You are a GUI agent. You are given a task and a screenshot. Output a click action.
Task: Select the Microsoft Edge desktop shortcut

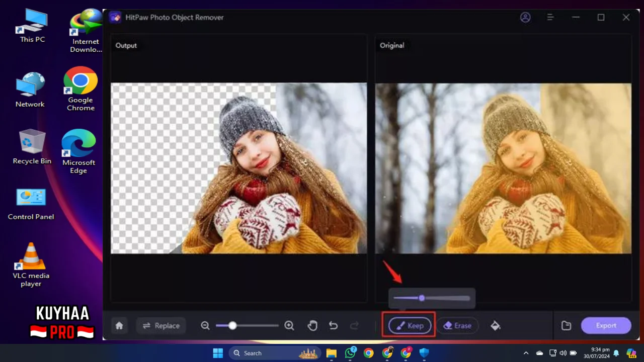point(78,151)
